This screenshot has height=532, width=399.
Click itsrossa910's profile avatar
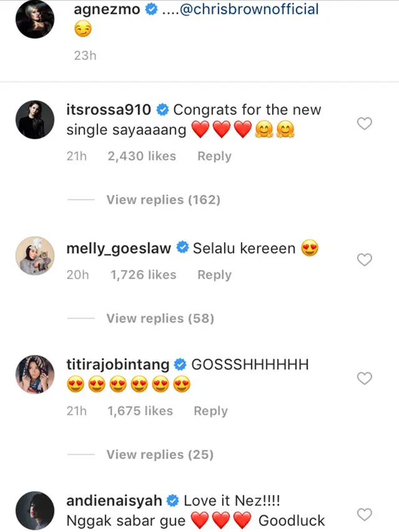tap(35, 120)
